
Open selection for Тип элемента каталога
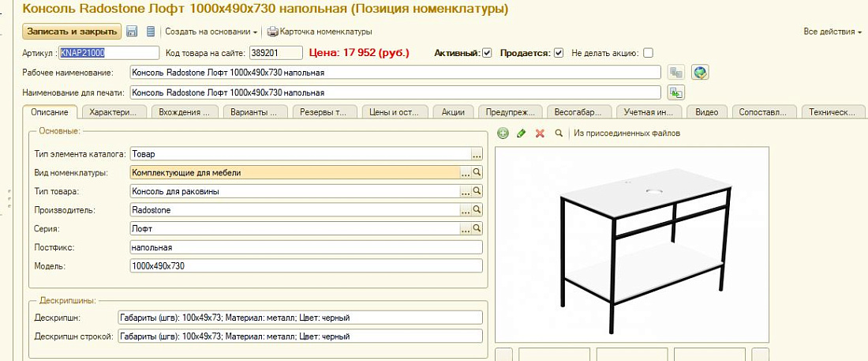[x=477, y=154]
